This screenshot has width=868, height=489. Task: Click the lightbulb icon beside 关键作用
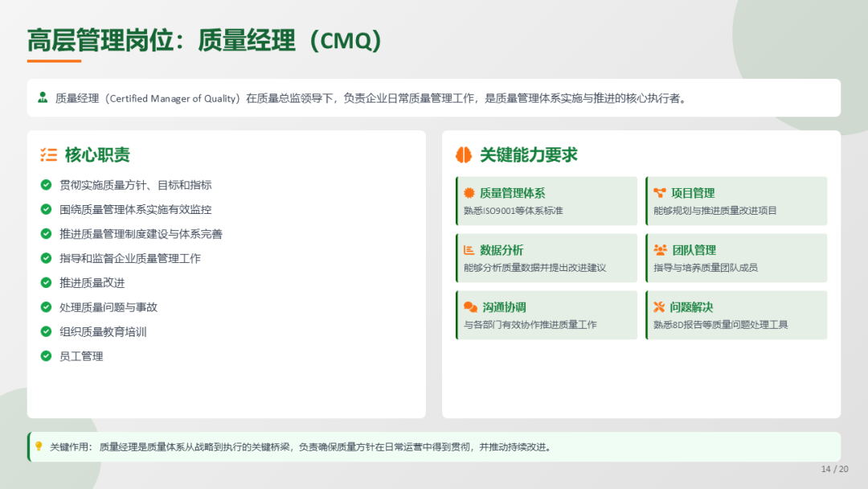coord(39,446)
